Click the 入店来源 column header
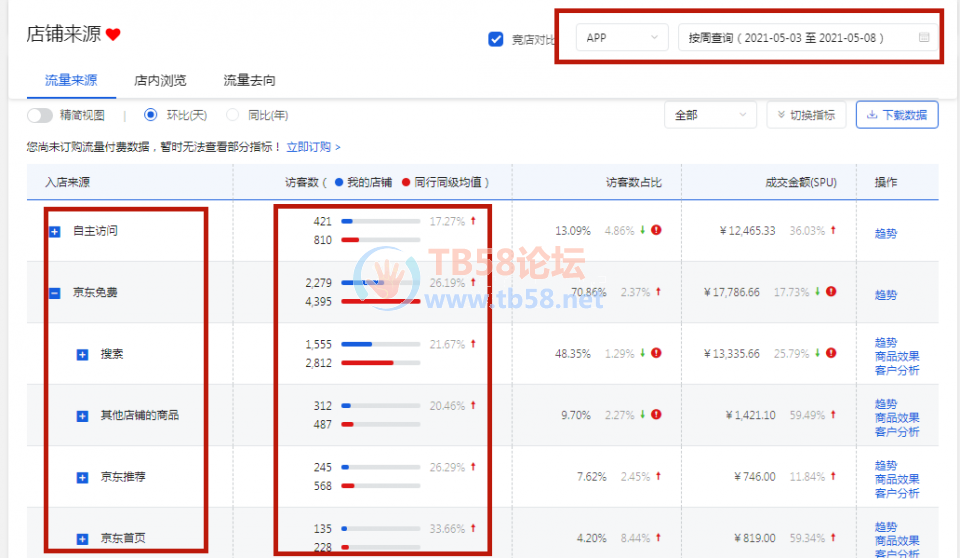 pyautogui.click(x=67, y=182)
